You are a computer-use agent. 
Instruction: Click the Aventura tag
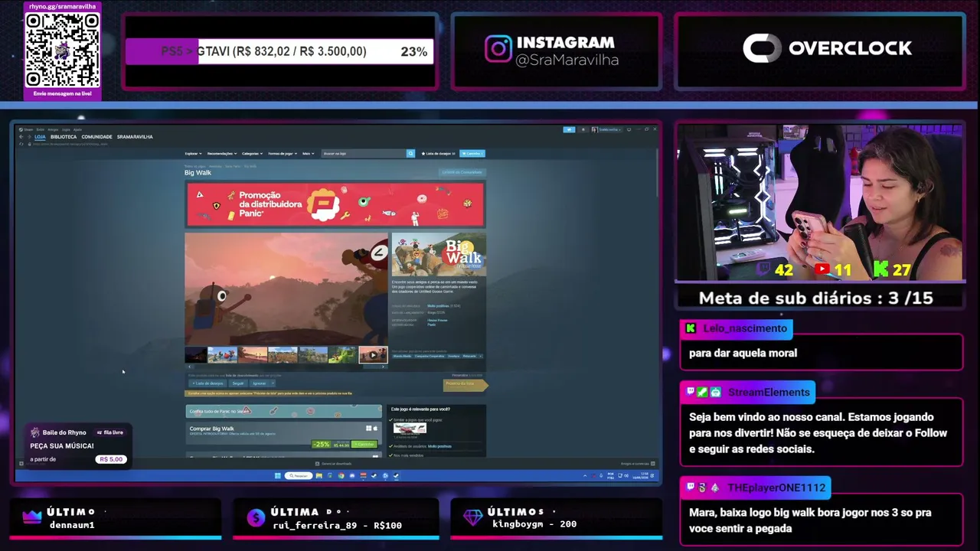(x=454, y=356)
